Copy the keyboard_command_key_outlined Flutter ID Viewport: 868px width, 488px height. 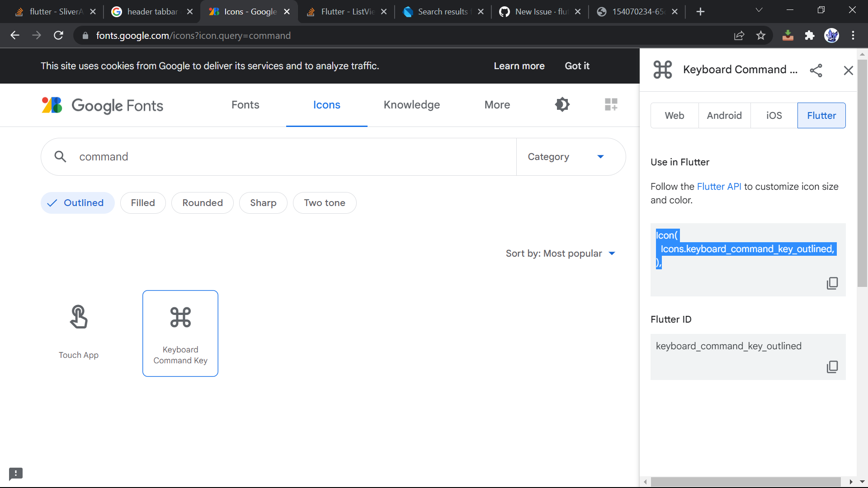pos(832,366)
